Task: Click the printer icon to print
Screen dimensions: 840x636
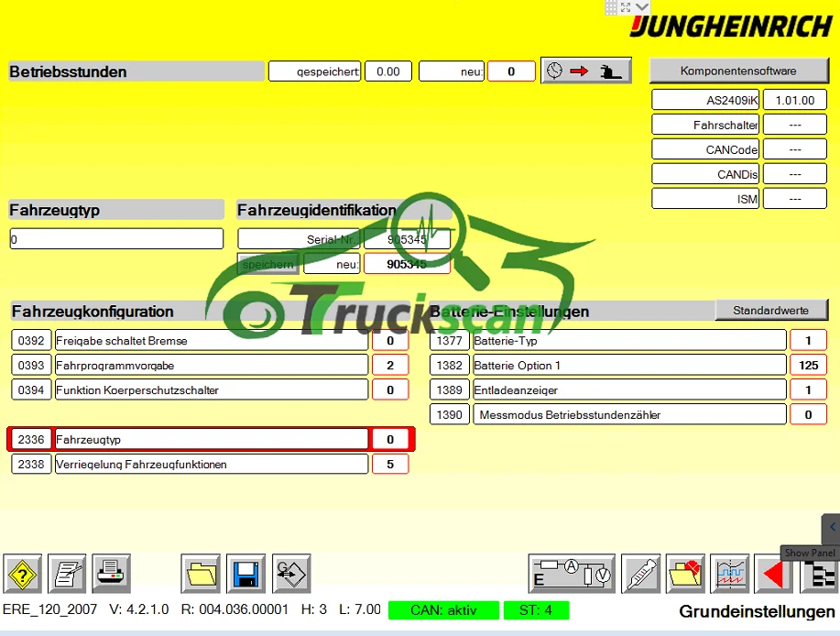Action: pyautogui.click(x=112, y=574)
